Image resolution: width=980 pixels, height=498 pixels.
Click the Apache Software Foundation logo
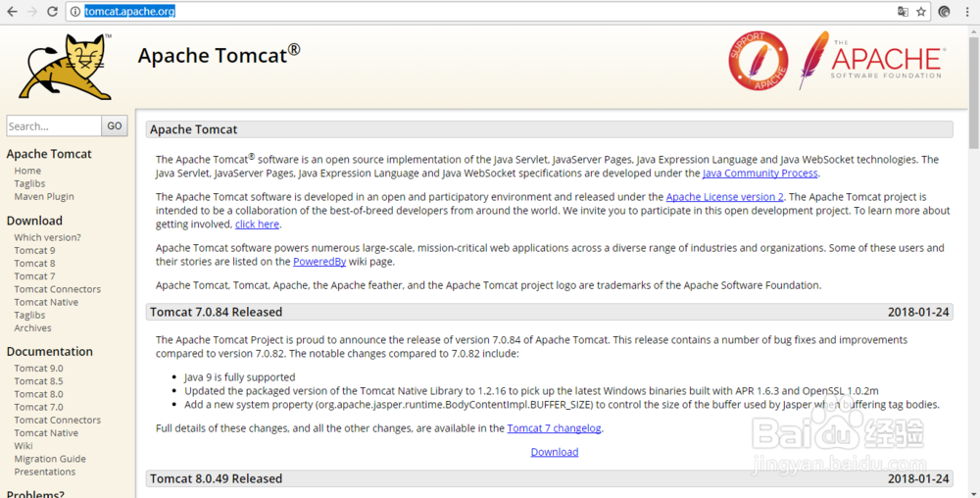coord(871,61)
